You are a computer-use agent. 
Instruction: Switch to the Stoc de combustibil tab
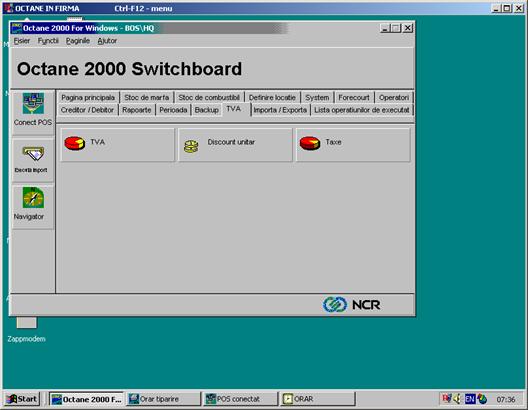click(x=209, y=97)
